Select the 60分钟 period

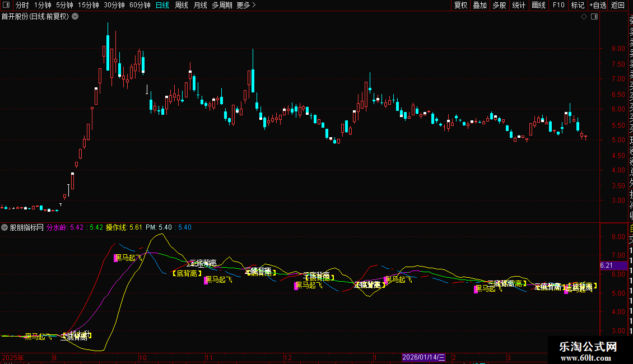point(139,5)
